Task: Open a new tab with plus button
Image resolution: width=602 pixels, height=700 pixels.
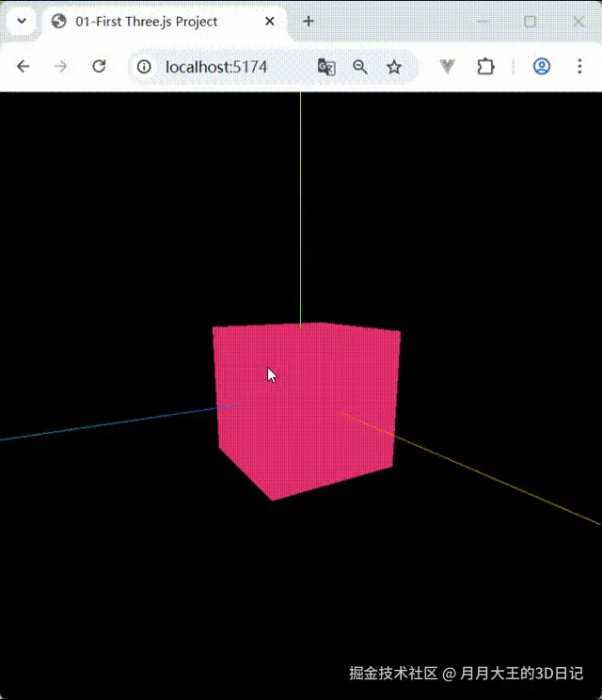Action: pos(309,21)
